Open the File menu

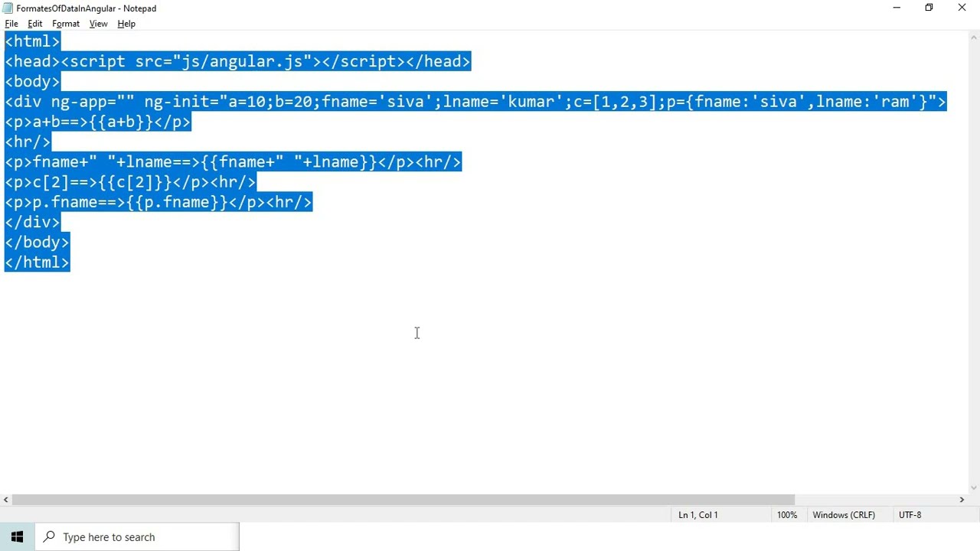pos(11,24)
